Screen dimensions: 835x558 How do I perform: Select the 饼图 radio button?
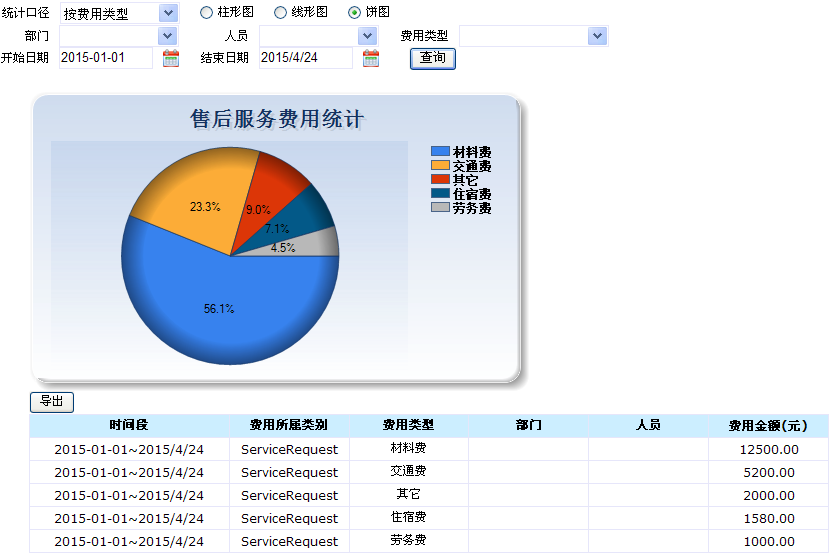click(x=354, y=12)
